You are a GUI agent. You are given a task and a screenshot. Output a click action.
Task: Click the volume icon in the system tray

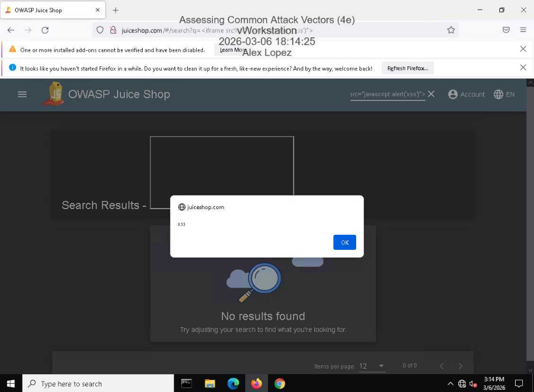point(473,384)
